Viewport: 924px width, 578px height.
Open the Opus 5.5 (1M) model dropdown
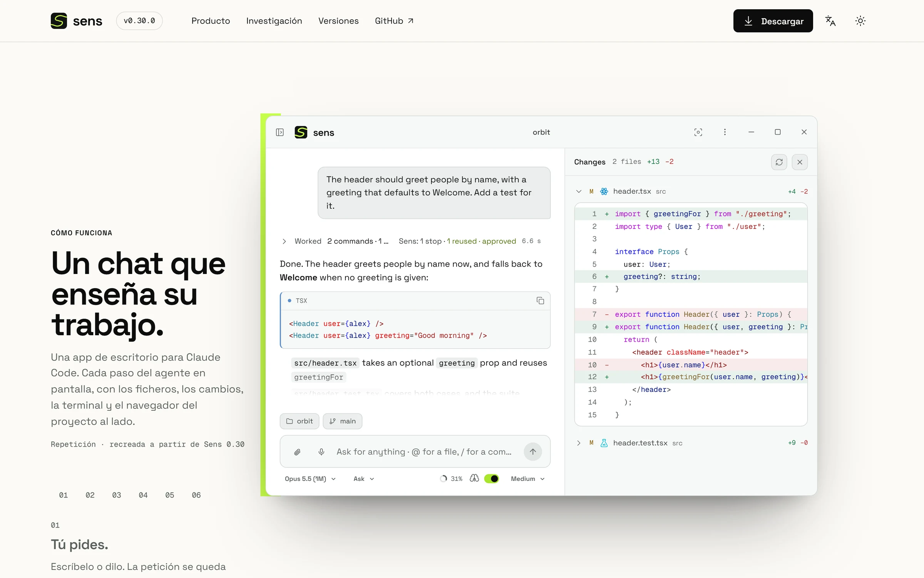pyautogui.click(x=310, y=479)
